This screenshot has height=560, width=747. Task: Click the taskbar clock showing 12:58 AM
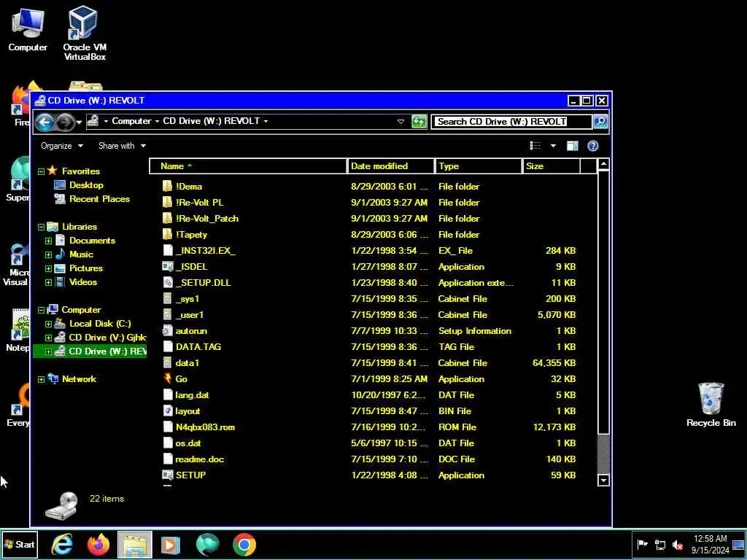point(711,544)
